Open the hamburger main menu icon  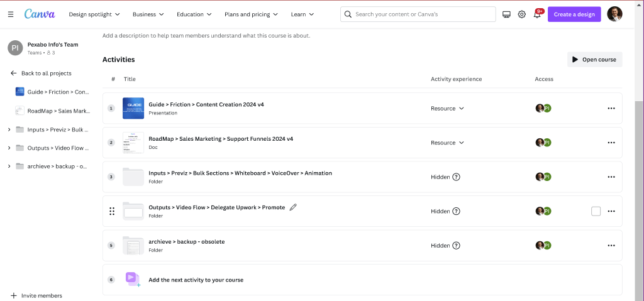tap(11, 14)
